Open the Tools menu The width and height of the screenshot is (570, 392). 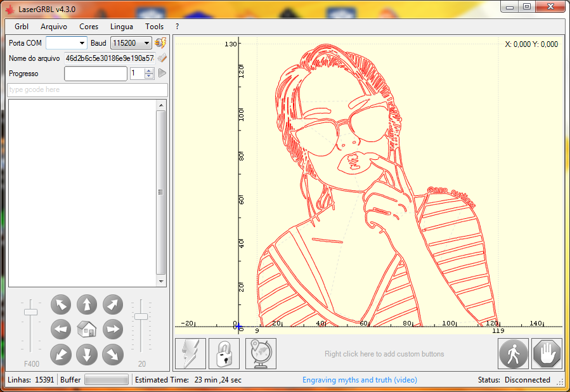point(154,27)
